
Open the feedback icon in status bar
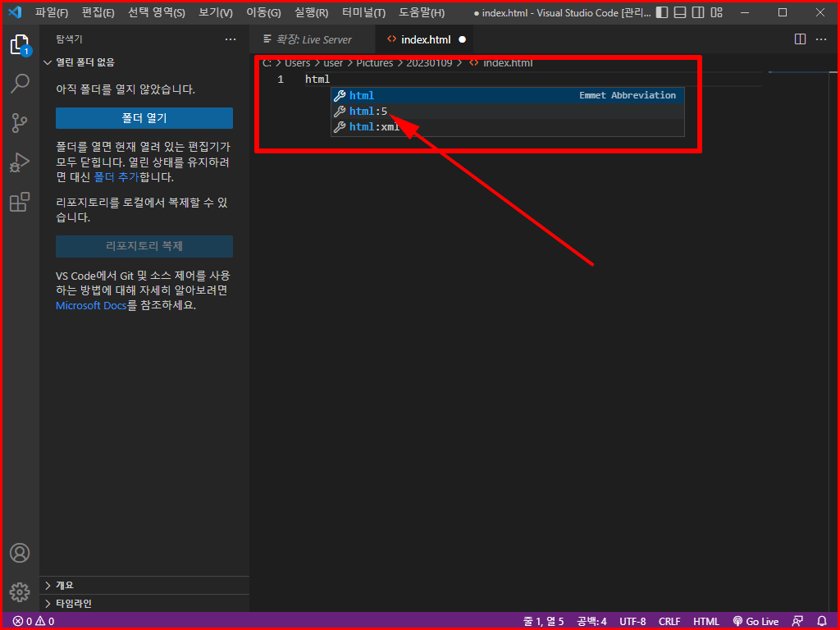coord(797,622)
